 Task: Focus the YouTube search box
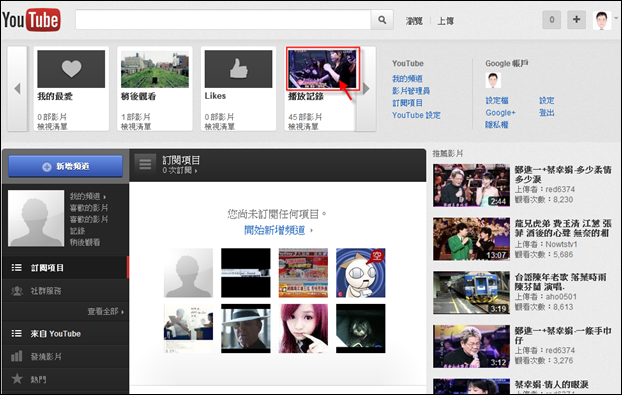(x=223, y=20)
